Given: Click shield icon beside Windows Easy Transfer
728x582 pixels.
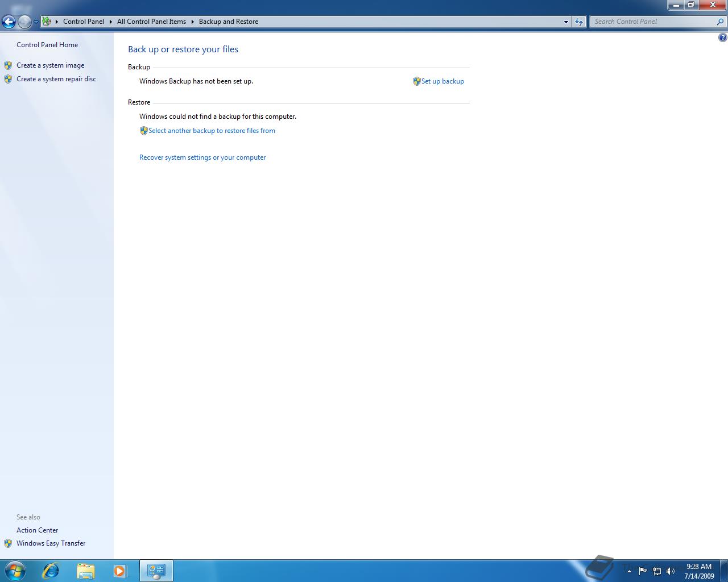Looking at the screenshot, I should [8, 543].
